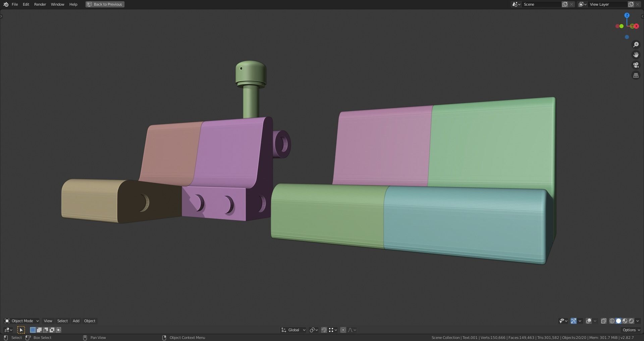Choose the Invert selection mode
Viewport: 644px width, 341px height.
tap(52, 330)
